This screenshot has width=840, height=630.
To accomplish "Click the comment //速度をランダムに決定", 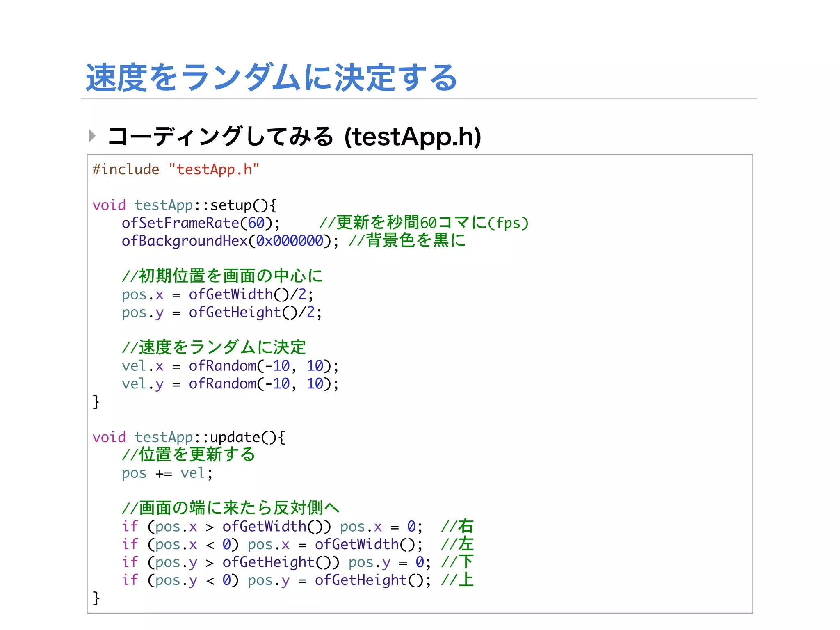I will pos(214,347).
